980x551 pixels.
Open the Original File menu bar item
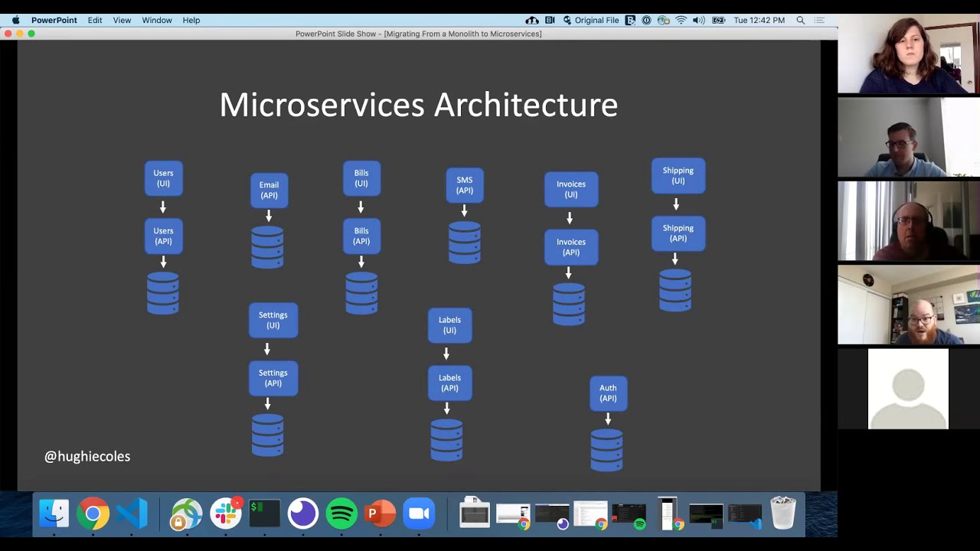590,20
